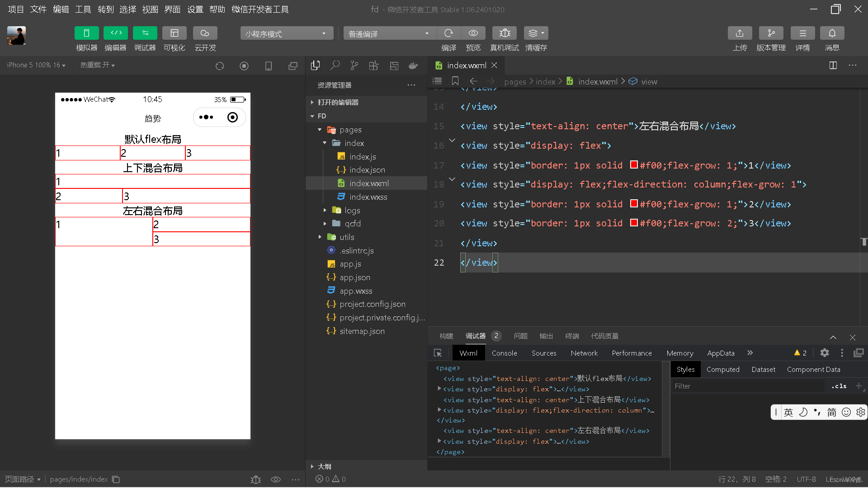The width and height of the screenshot is (868, 488).
Task: Open version management (版本管理)
Action: pos(771,33)
